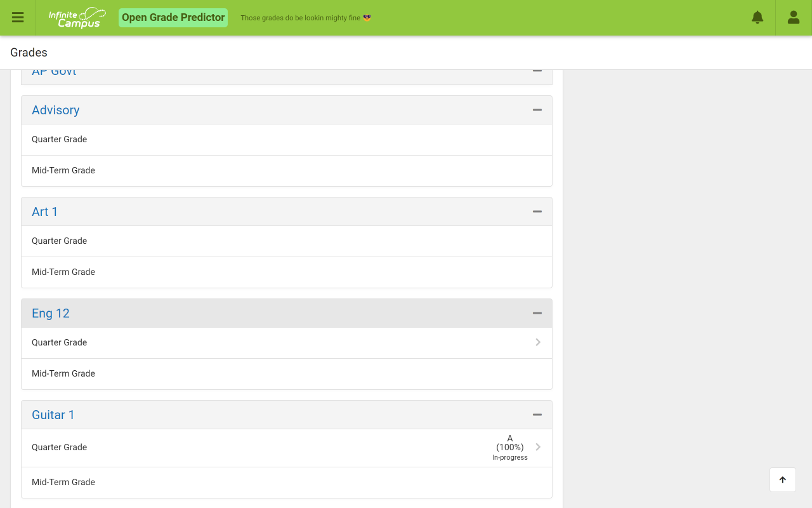Click the 'Those grades do be lookin mighty fine' text
This screenshot has width=812, height=508.
tap(306, 18)
